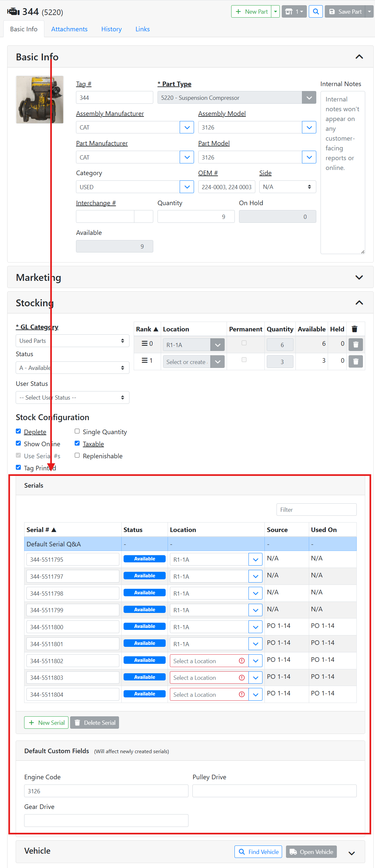The height and width of the screenshot is (868, 375).
Task: Toggle the Replenishable checkbox
Action: point(77,455)
